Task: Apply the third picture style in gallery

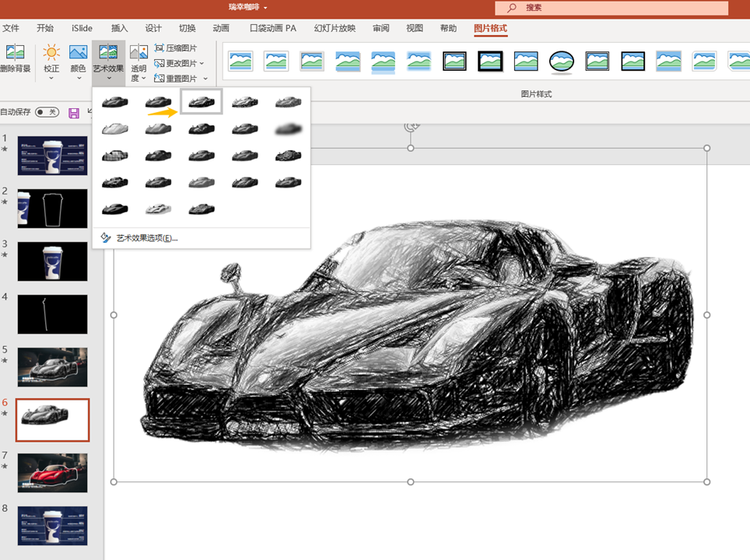Action: point(312,61)
